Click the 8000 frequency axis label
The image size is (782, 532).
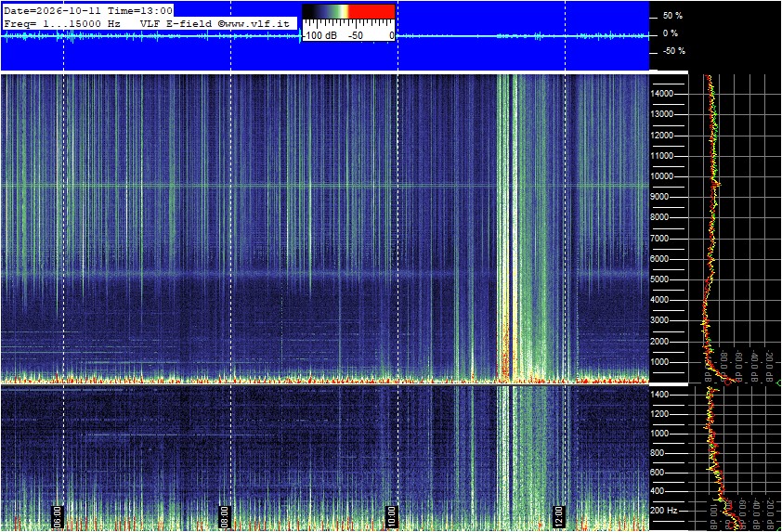(x=659, y=217)
